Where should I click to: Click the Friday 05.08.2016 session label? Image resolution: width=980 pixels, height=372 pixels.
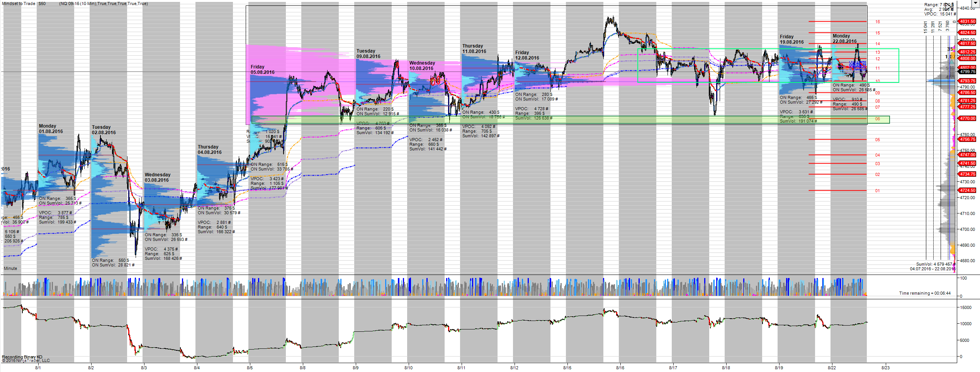[x=263, y=70]
